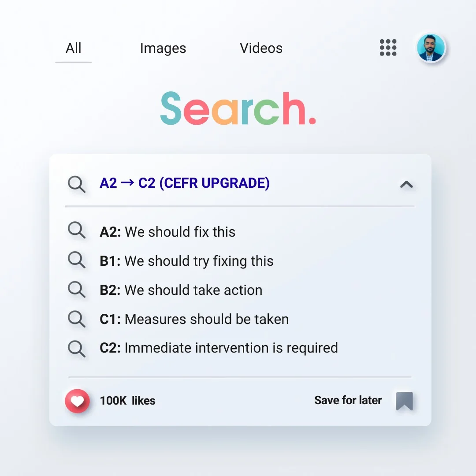Open the apps grid icon
The height and width of the screenshot is (476, 476).
coord(388,48)
